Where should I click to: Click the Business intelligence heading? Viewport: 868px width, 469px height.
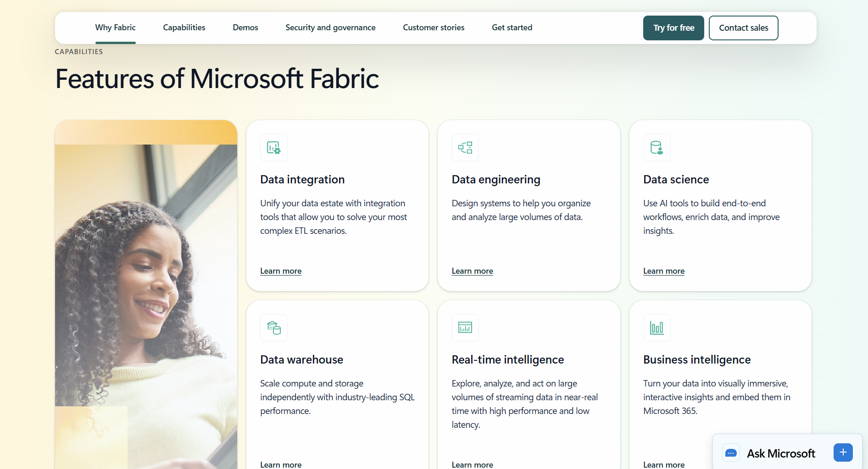click(x=697, y=360)
